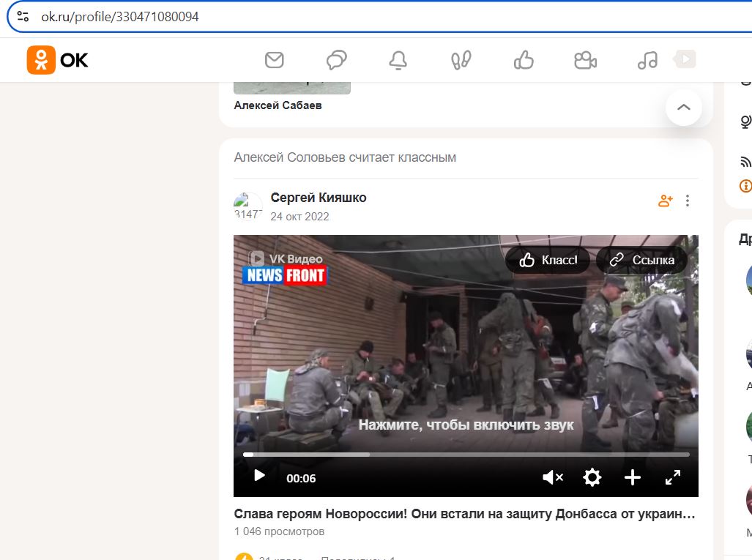Click the 1 046 просмотров view count

[279, 531]
